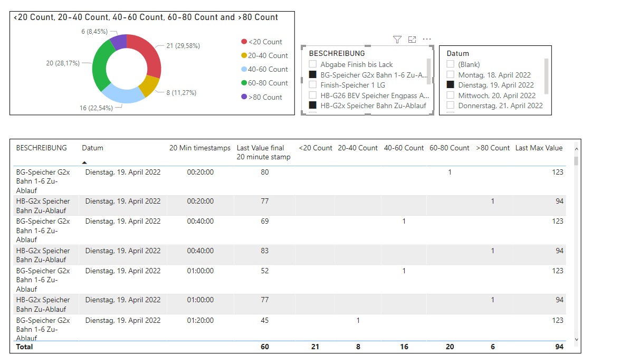Check Montag, 18. April 2022 checkbox
This screenshot has height=364, width=620.
pos(451,74)
